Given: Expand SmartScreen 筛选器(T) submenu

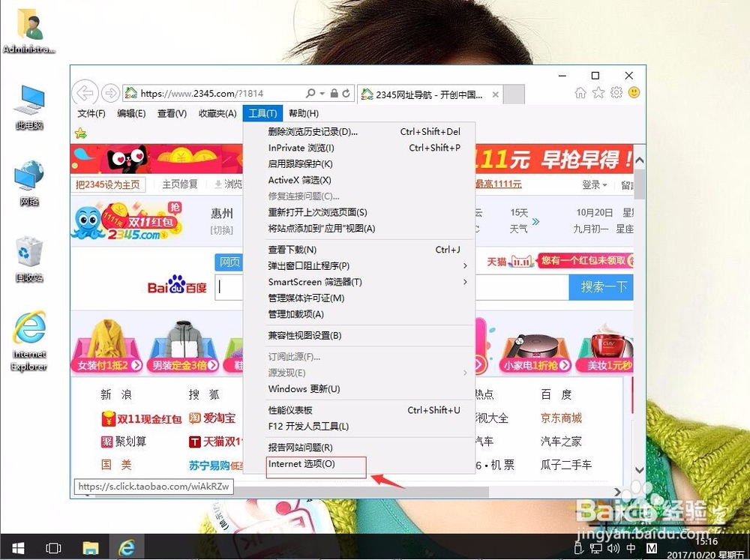Looking at the screenshot, I should [359, 282].
